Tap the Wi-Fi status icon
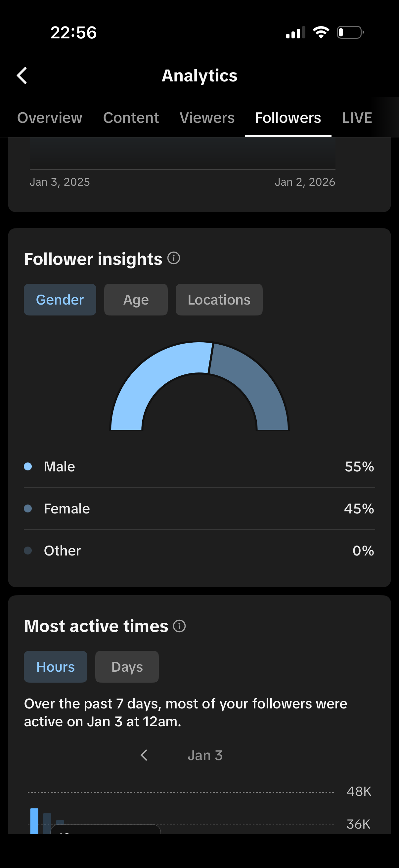The image size is (399, 868). (x=321, y=32)
